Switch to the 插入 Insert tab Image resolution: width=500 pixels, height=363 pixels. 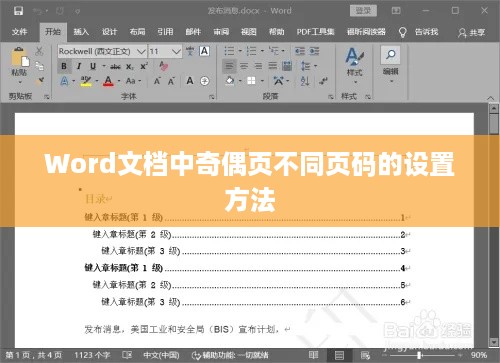pyautogui.click(x=81, y=32)
